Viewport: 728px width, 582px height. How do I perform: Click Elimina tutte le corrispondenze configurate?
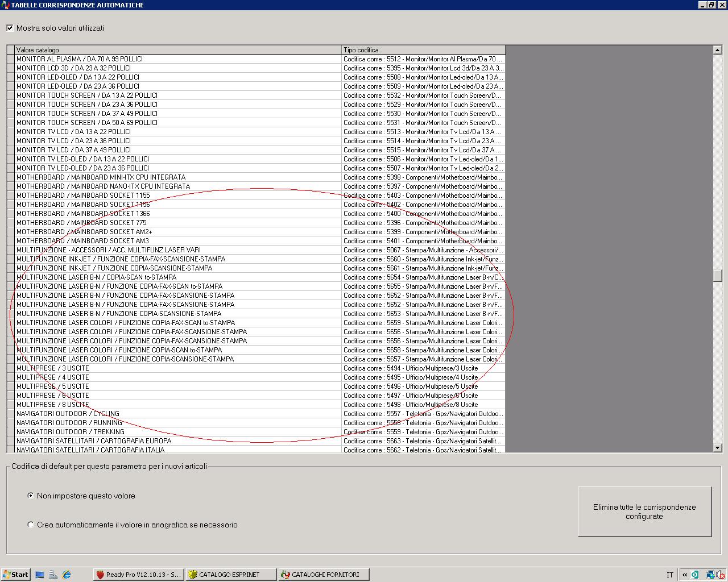click(644, 512)
